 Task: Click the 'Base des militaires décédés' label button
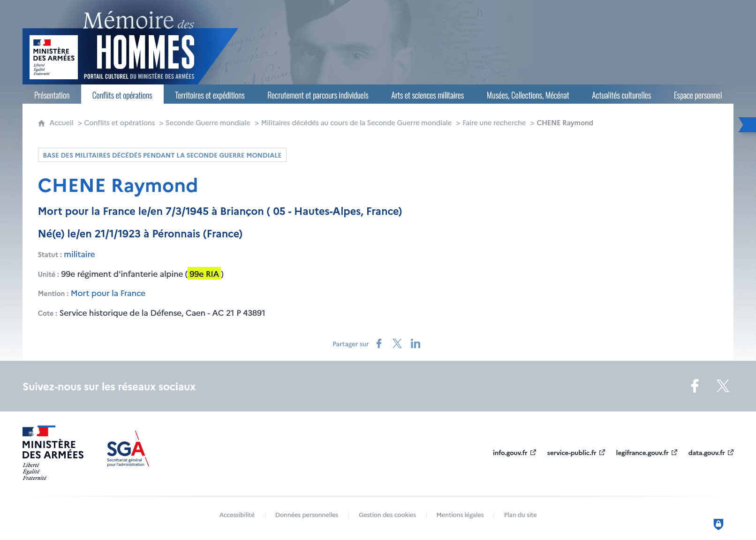pos(162,155)
